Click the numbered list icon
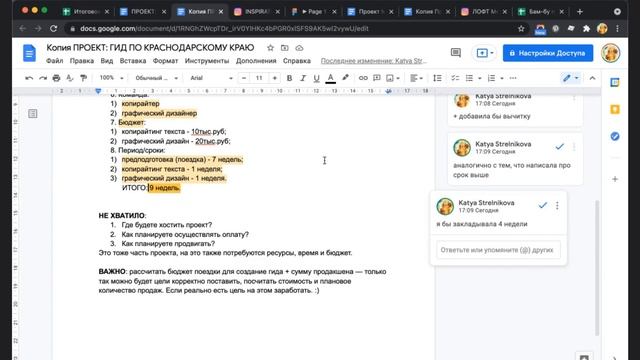The image size is (640, 360). coord(491,78)
